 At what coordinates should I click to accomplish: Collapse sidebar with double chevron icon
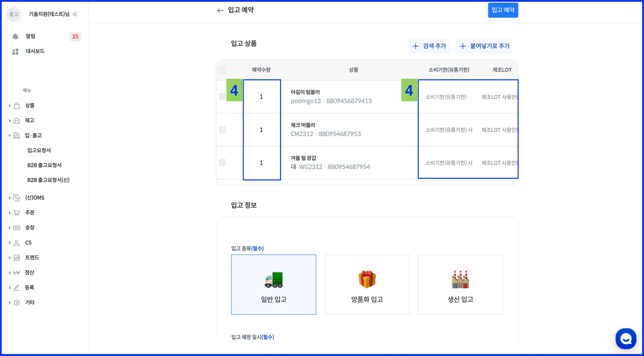[x=75, y=14]
